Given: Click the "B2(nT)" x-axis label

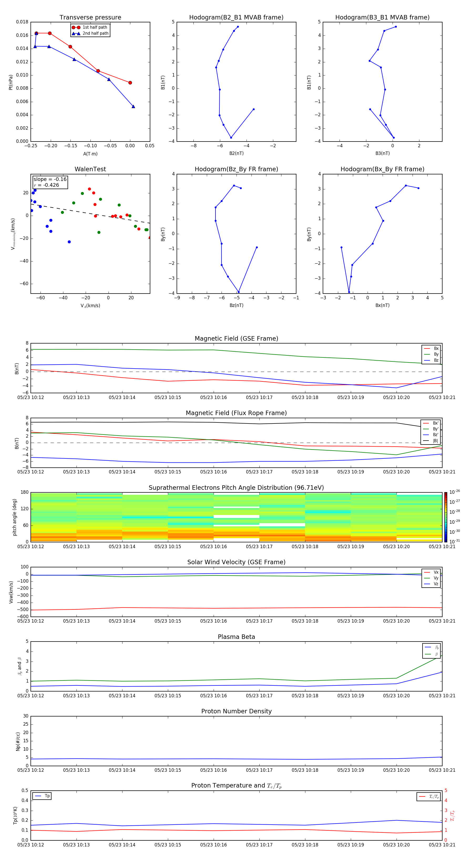Looking at the screenshot, I should coord(236,153).
